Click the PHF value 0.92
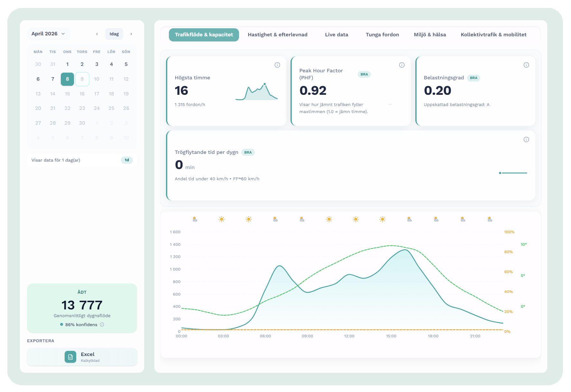 click(x=313, y=91)
